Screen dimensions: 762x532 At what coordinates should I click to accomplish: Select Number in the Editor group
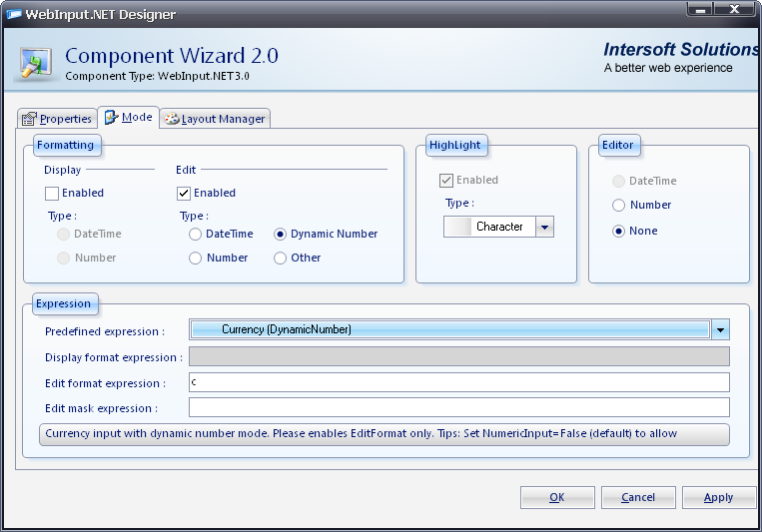pyautogui.click(x=619, y=206)
